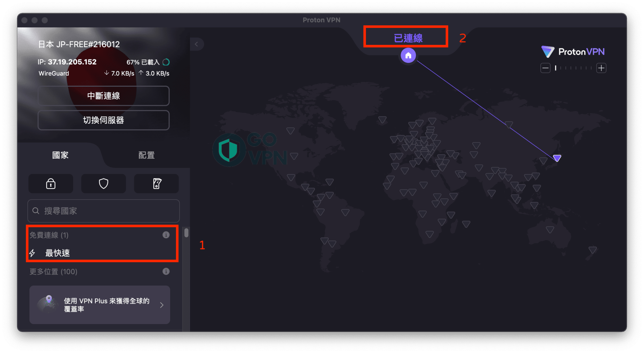This screenshot has width=644, height=353.
Task: Click the lightning bolt fastest icon
Action: click(32, 253)
